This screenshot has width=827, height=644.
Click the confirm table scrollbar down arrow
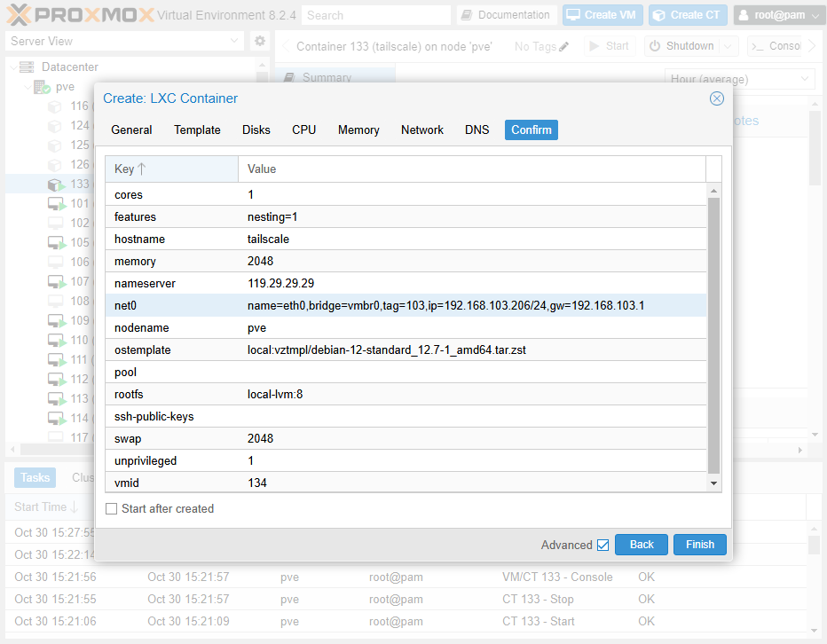713,483
